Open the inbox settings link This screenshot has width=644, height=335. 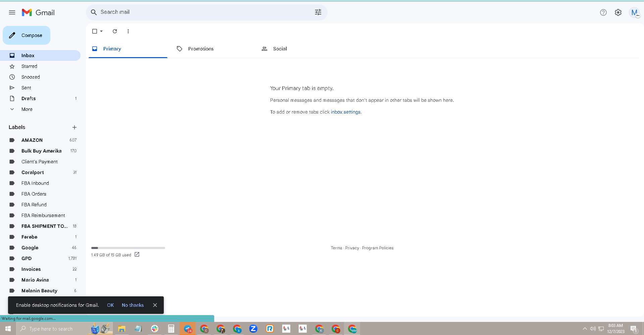tap(346, 112)
